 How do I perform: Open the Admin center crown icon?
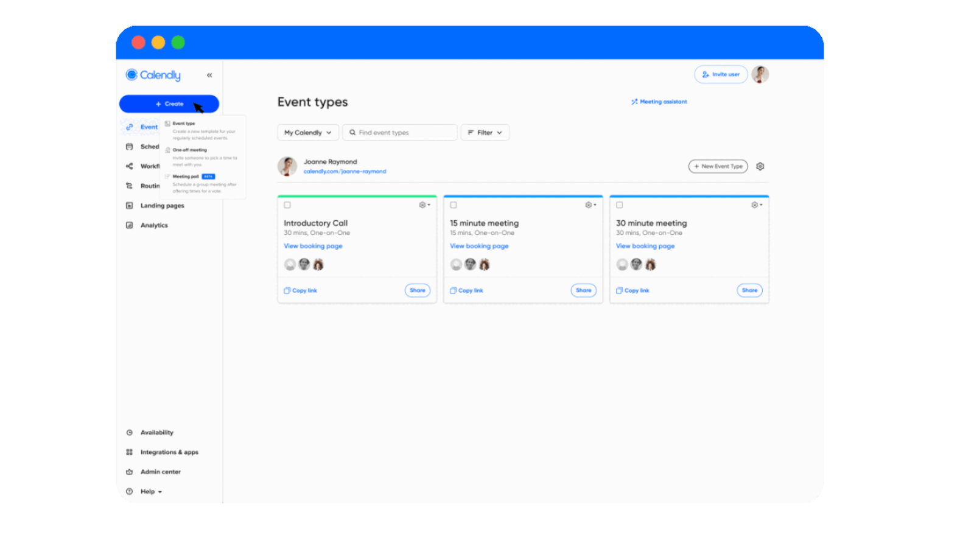click(129, 472)
